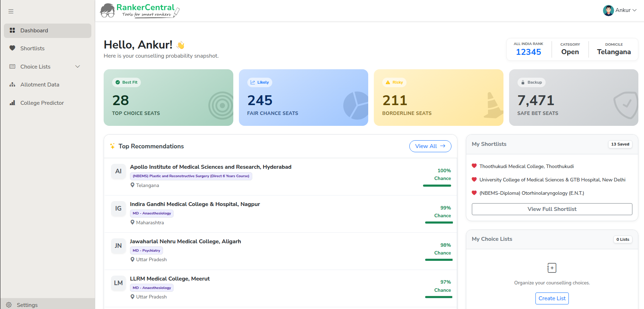Go to Allotment Data page

[x=40, y=85]
